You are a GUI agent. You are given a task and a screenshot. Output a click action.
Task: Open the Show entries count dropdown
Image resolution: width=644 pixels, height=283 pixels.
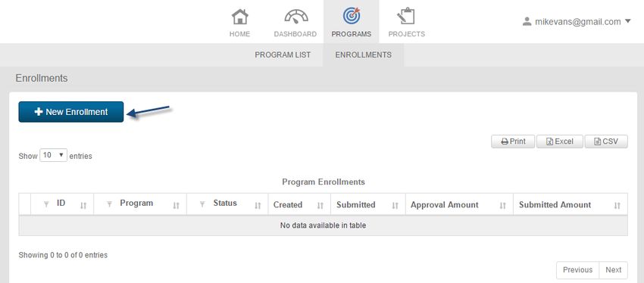(x=53, y=155)
